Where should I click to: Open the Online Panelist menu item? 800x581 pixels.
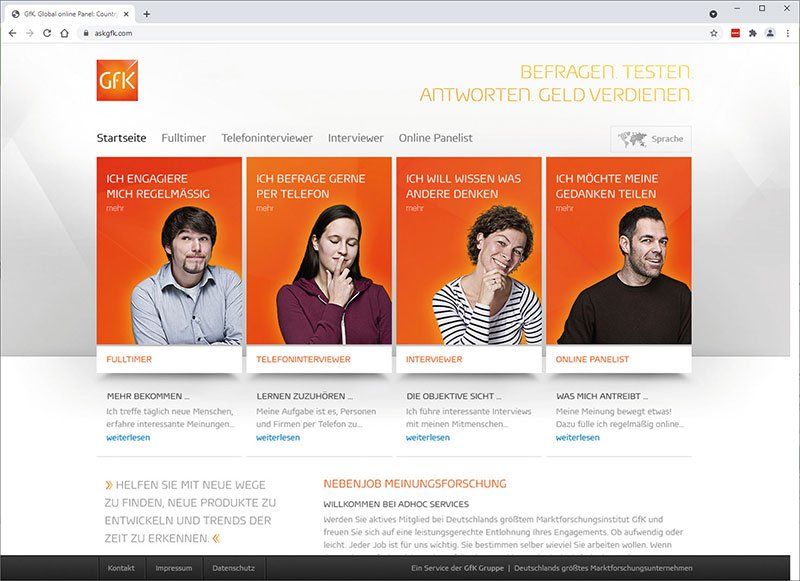click(436, 138)
